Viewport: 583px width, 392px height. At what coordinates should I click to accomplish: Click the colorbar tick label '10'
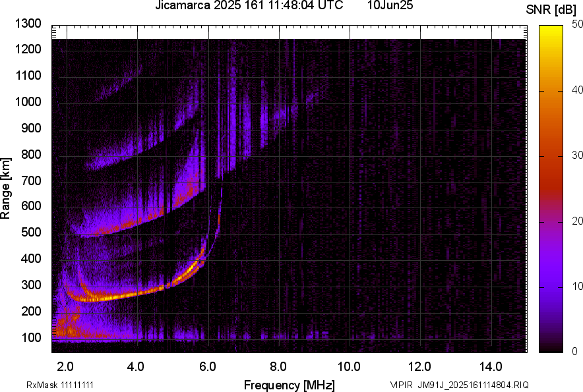(x=577, y=286)
